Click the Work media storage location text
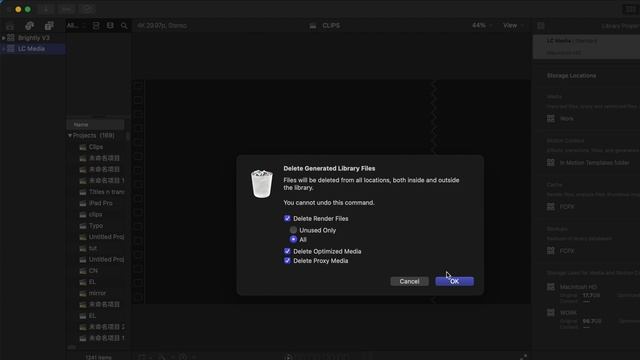Screen dimensions: 640x360 (567, 118)
